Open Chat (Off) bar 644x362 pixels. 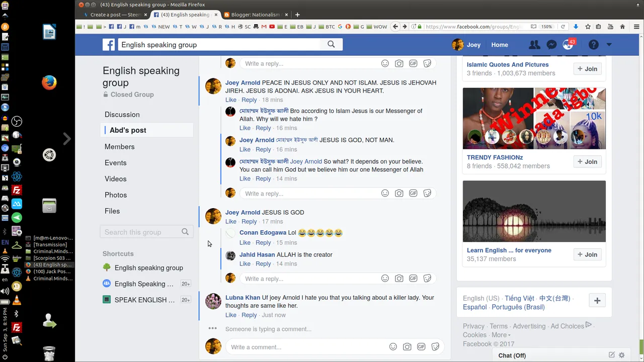[512, 355]
